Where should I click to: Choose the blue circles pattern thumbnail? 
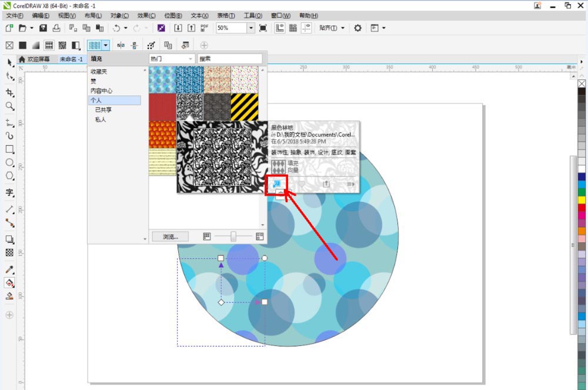[x=162, y=80]
